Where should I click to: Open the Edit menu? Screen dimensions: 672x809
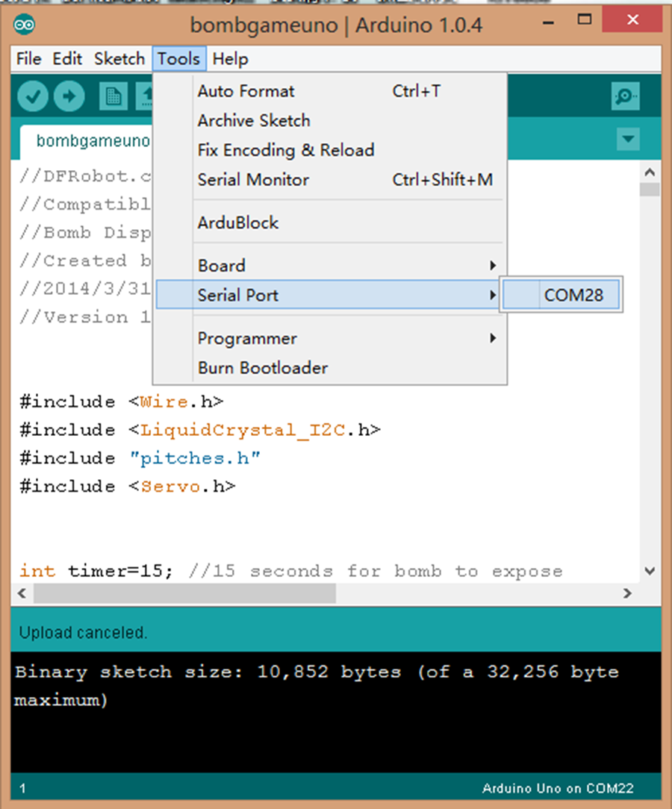[67, 59]
